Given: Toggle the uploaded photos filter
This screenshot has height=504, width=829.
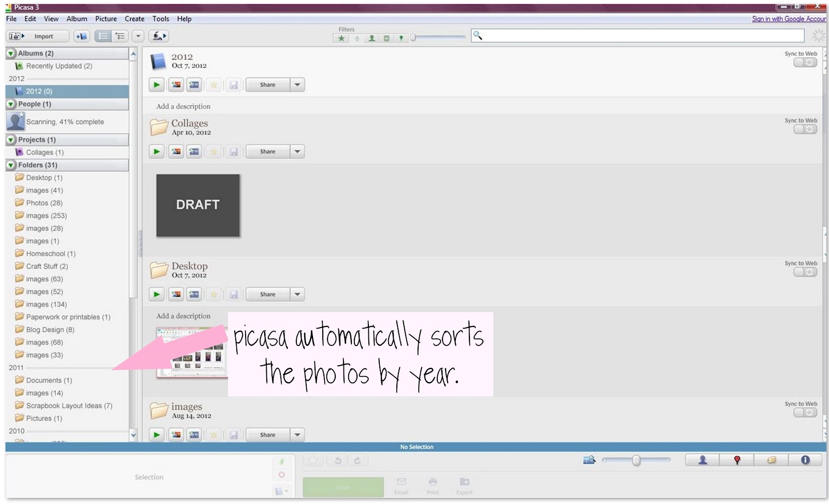Looking at the screenshot, I should coord(357,38).
